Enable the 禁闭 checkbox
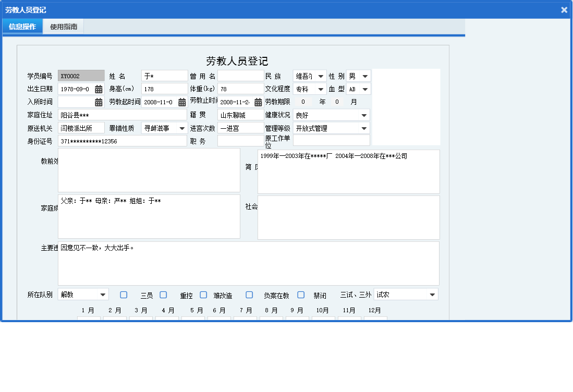The width and height of the screenshot is (573, 392). click(x=301, y=295)
